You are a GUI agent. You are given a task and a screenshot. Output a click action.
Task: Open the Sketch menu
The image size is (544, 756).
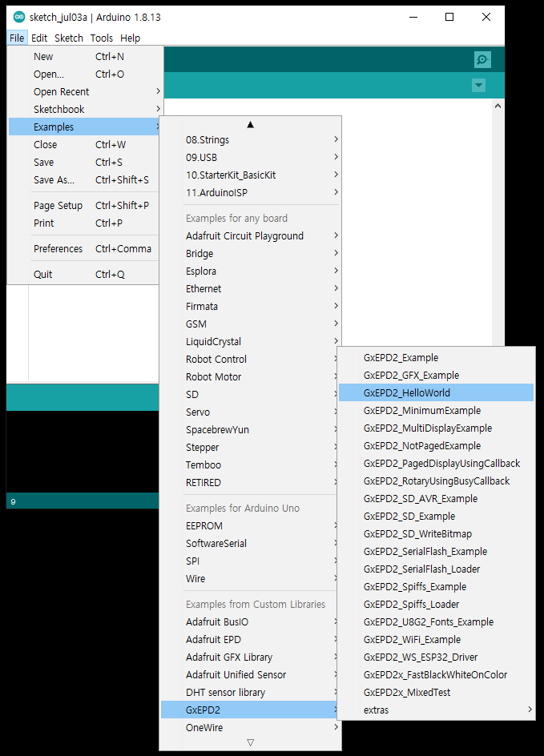68,38
